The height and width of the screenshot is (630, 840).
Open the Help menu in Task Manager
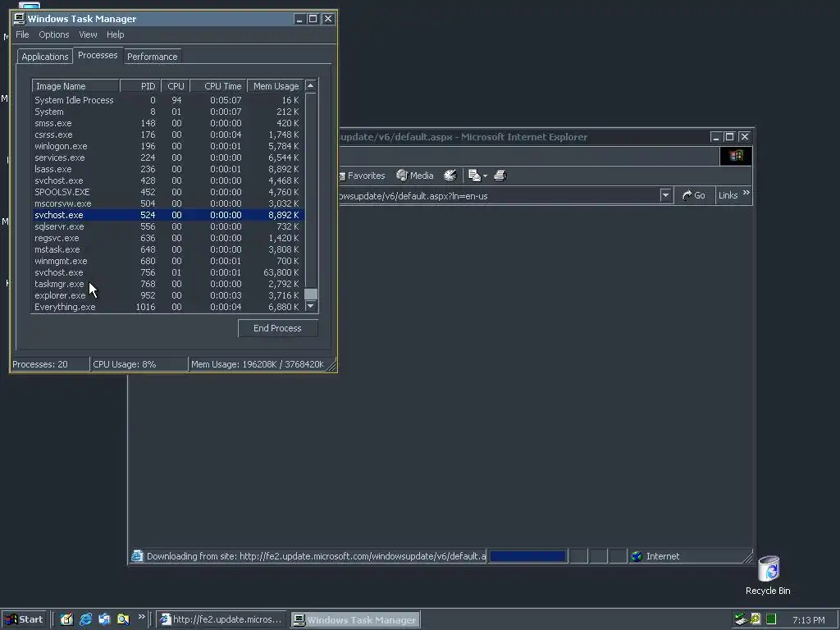pyautogui.click(x=115, y=34)
